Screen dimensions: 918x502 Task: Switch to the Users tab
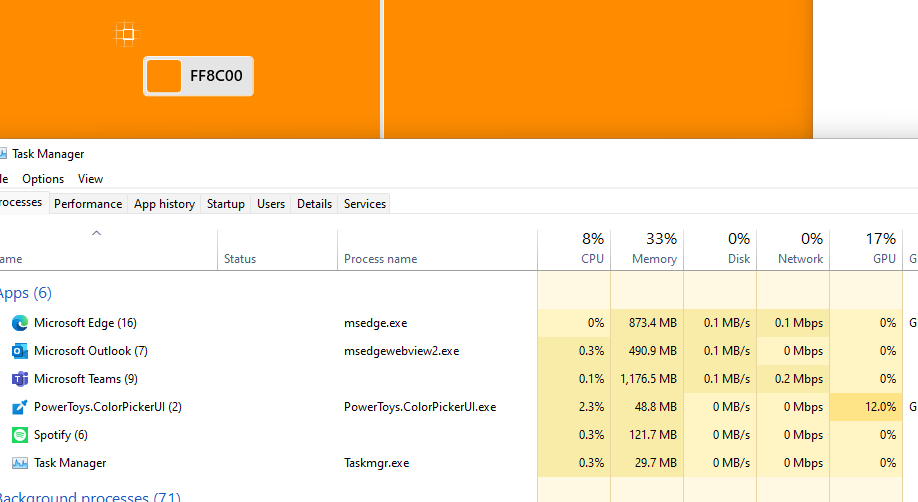click(x=271, y=204)
